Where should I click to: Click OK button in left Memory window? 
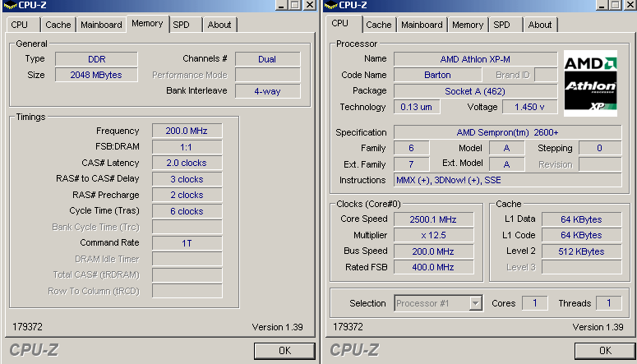pyautogui.click(x=284, y=351)
